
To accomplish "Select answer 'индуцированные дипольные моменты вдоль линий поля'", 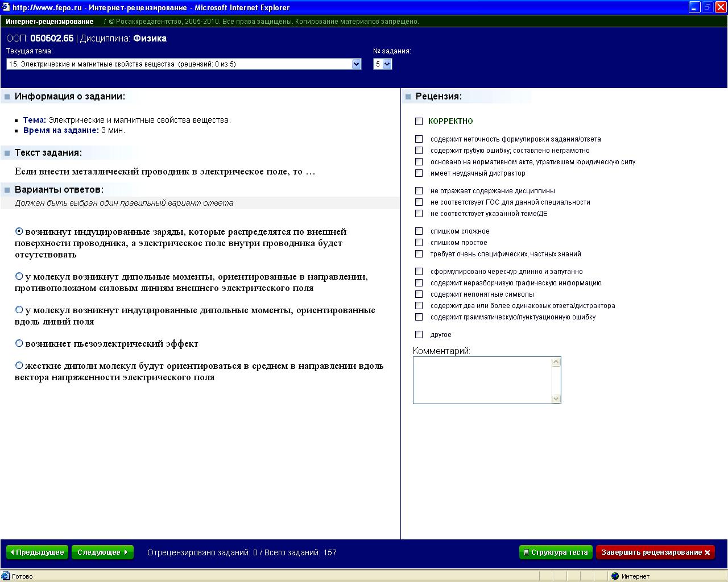I will coord(19,310).
